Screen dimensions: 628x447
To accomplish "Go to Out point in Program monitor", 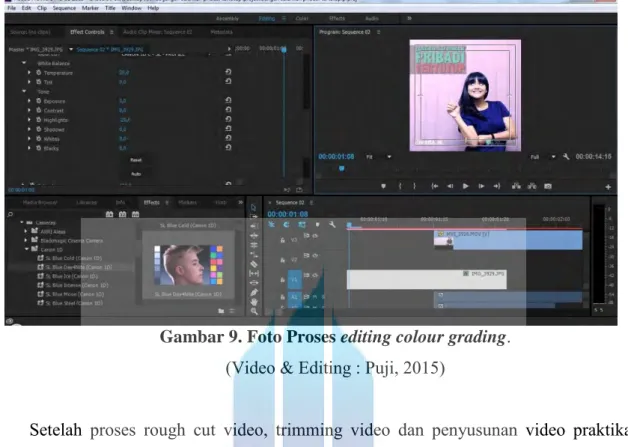I will (497, 186).
